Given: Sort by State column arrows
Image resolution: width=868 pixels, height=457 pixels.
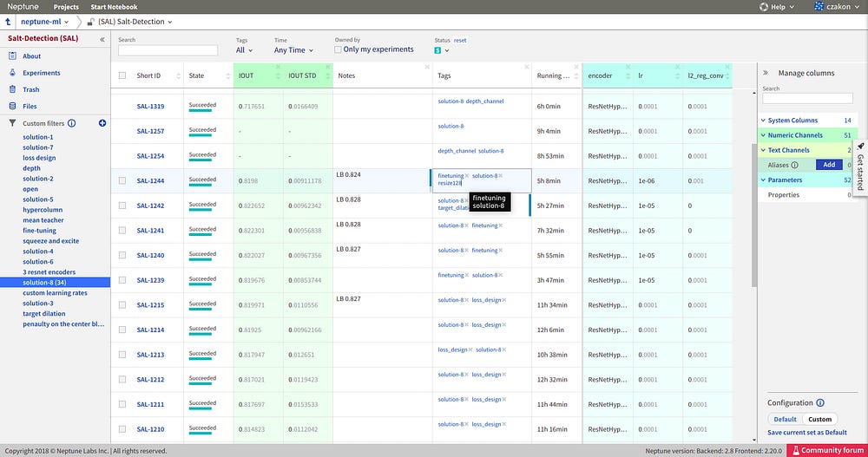Looking at the screenshot, I should (228, 75).
